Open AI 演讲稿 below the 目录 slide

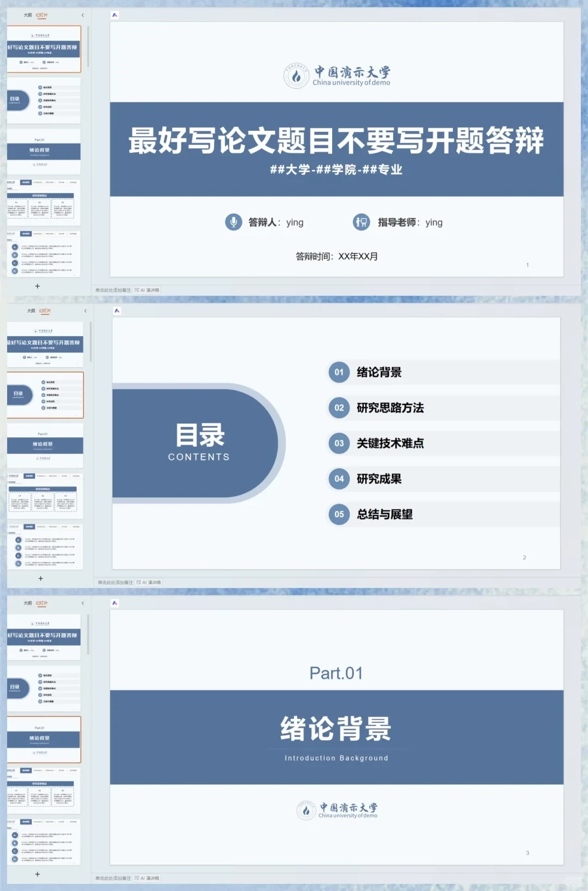tap(149, 583)
